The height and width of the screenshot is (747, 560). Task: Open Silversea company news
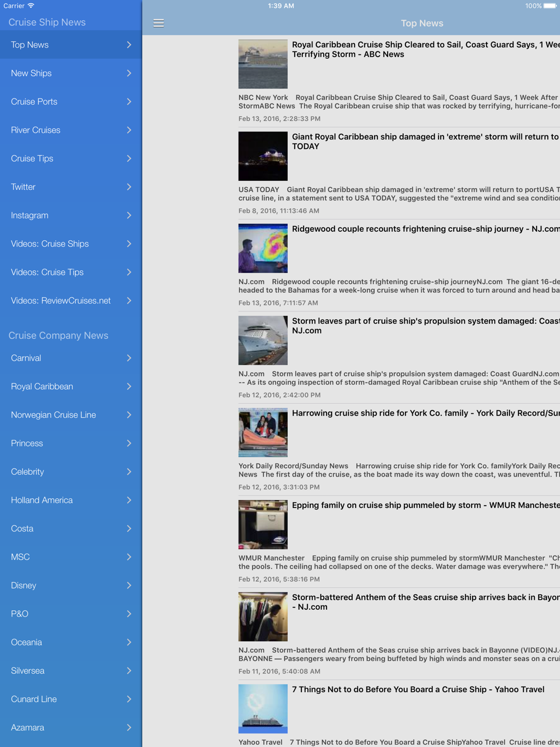coord(71,671)
